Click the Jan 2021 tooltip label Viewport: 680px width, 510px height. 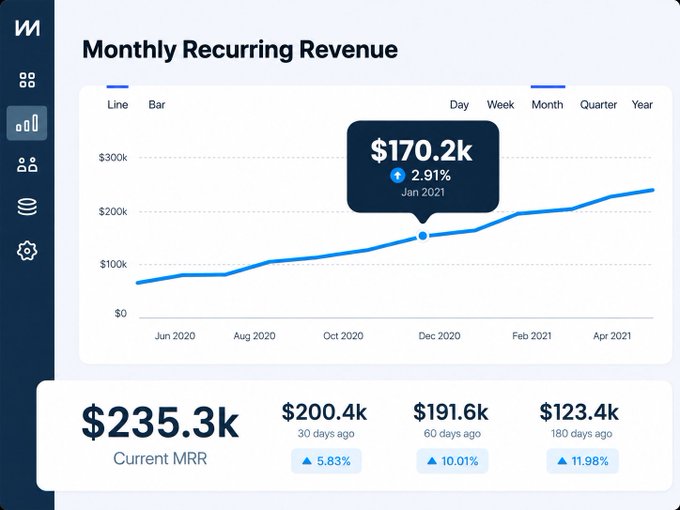click(x=423, y=192)
